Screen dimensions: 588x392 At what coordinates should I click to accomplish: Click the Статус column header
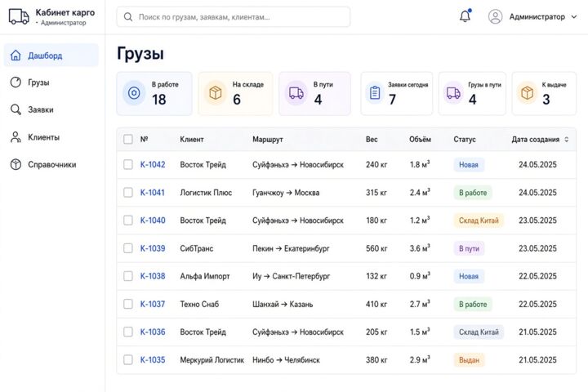pos(464,139)
